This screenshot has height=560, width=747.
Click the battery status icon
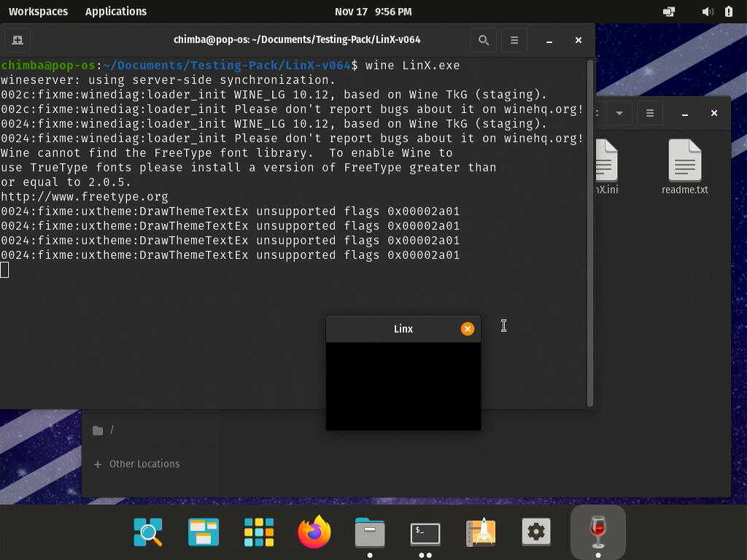click(x=728, y=12)
